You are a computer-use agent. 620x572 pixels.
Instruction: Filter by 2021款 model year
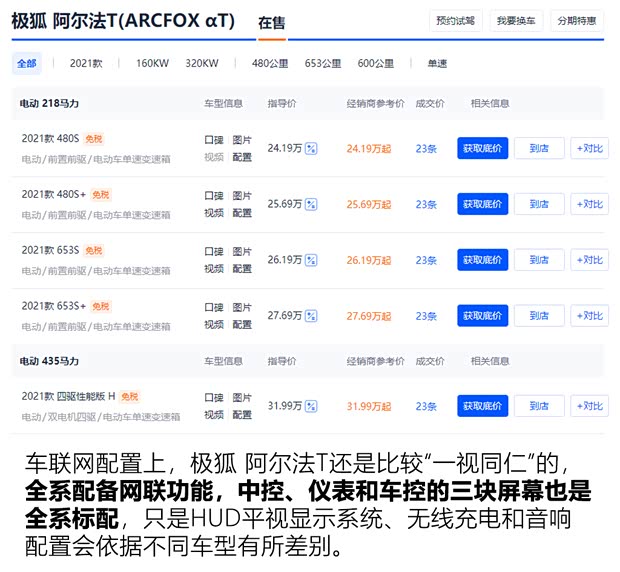(x=86, y=63)
